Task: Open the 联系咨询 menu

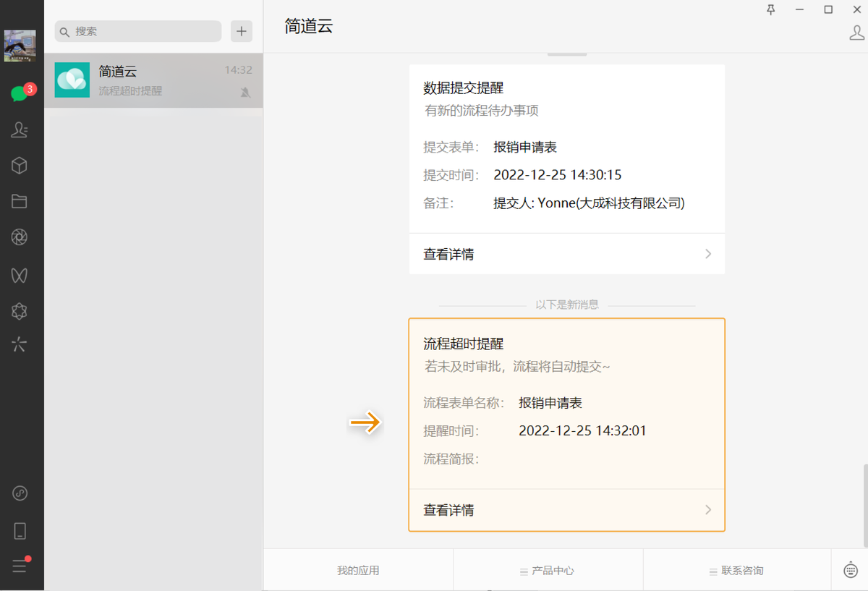Action: (736, 571)
